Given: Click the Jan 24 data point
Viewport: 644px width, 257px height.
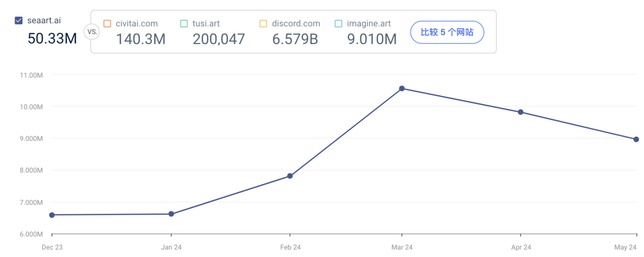Looking at the screenshot, I should [171, 214].
